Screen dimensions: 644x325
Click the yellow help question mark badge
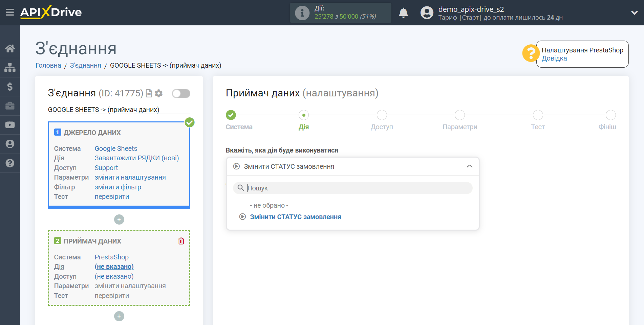coord(531,53)
